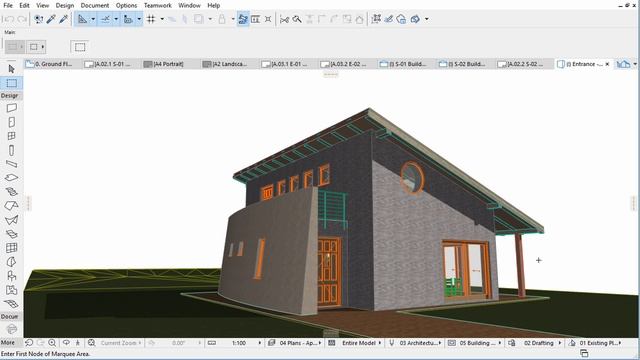Toggle Snap Guides and Points

point(105,19)
